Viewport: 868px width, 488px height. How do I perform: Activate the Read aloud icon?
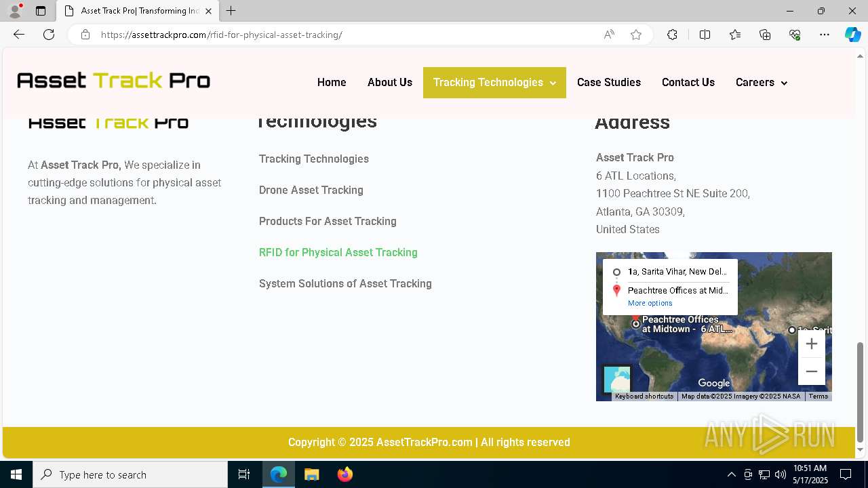[x=609, y=35]
